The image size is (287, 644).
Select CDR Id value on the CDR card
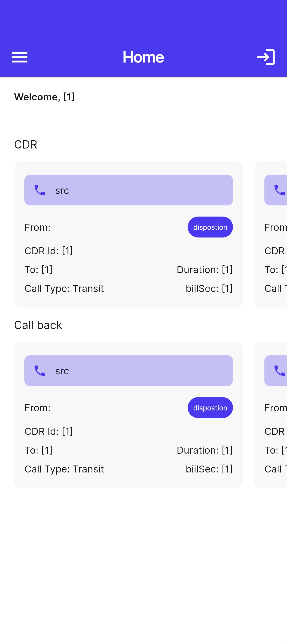pyautogui.click(x=49, y=251)
